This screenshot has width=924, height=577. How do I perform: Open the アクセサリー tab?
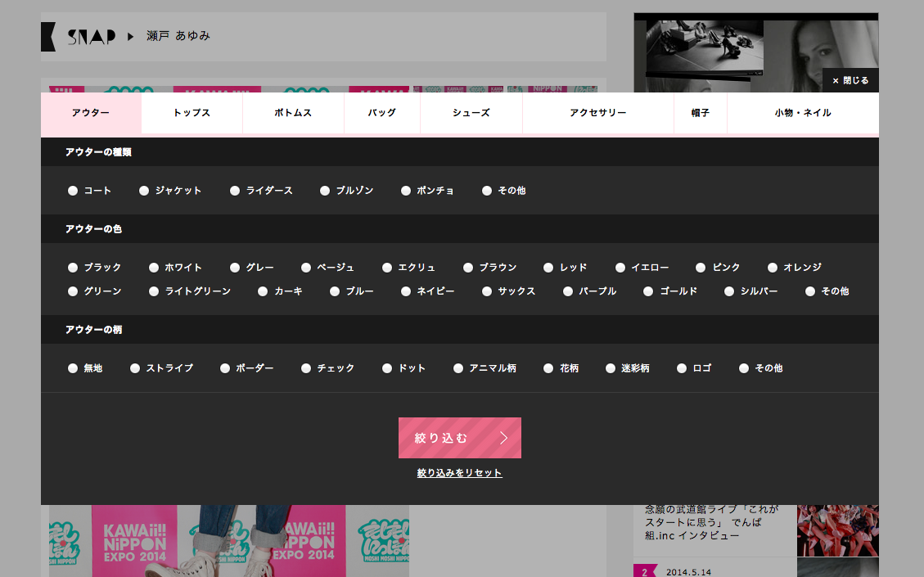point(597,113)
